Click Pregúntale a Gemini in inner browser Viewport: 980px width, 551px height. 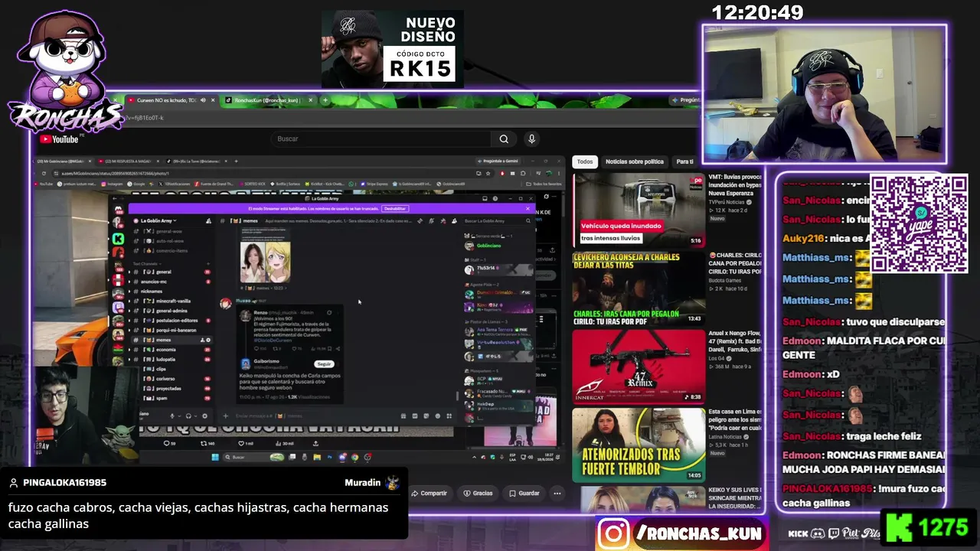(x=497, y=161)
